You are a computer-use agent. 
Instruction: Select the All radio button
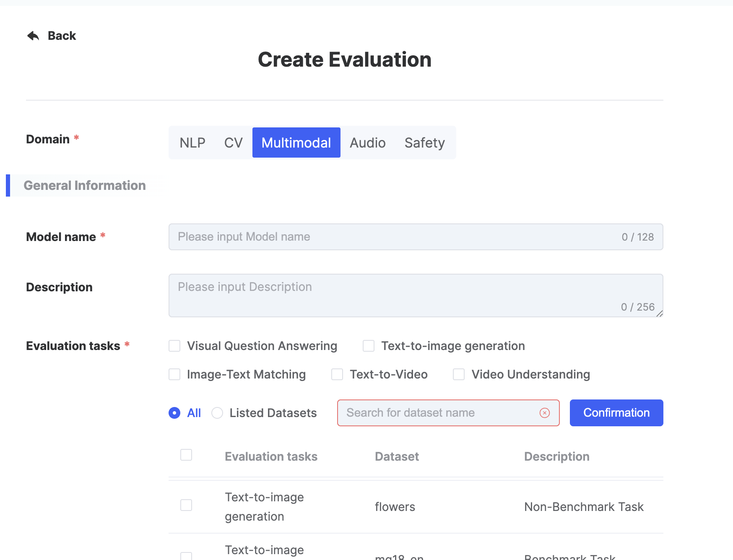pyautogui.click(x=174, y=413)
